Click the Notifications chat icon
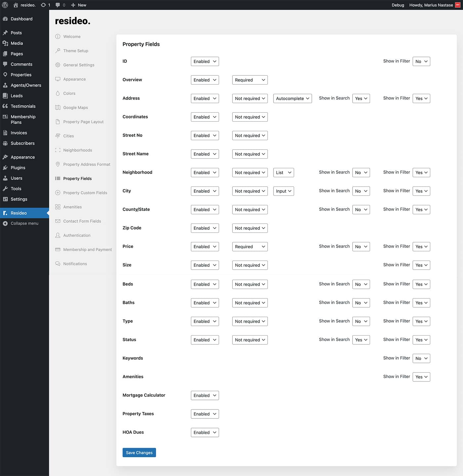 58,264
